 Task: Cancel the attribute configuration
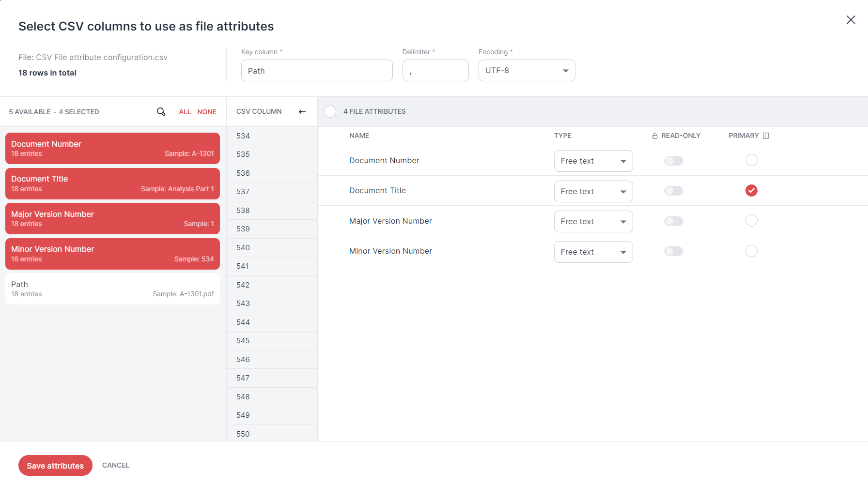tap(116, 465)
